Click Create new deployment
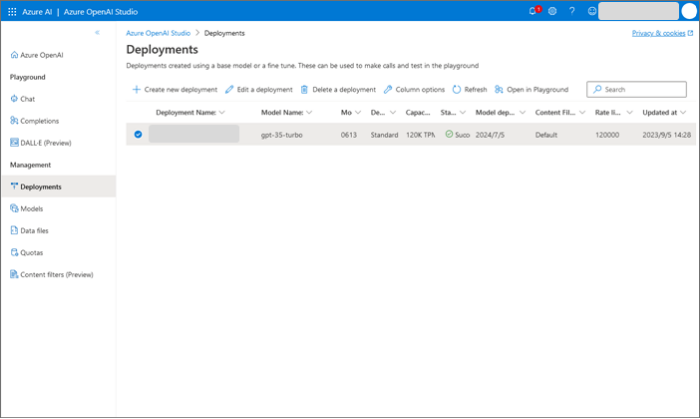The width and height of the screenshot is (700, 419). 175,90
